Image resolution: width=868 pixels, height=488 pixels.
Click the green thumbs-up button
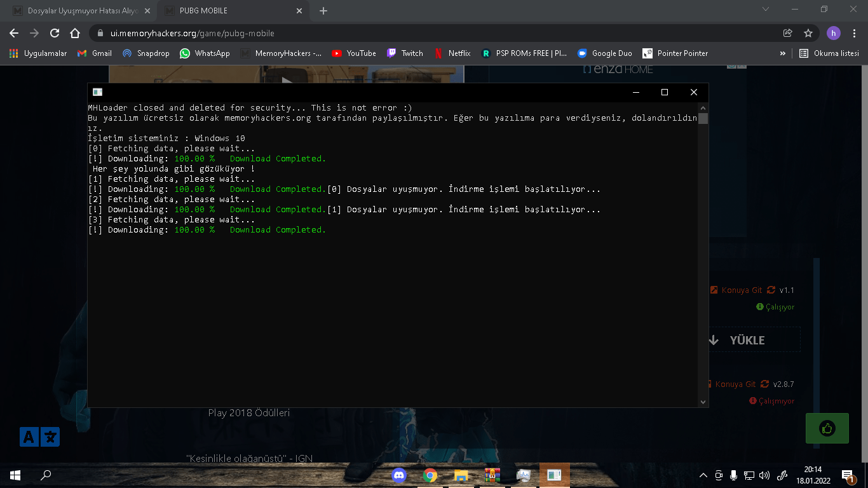[827, 428]
